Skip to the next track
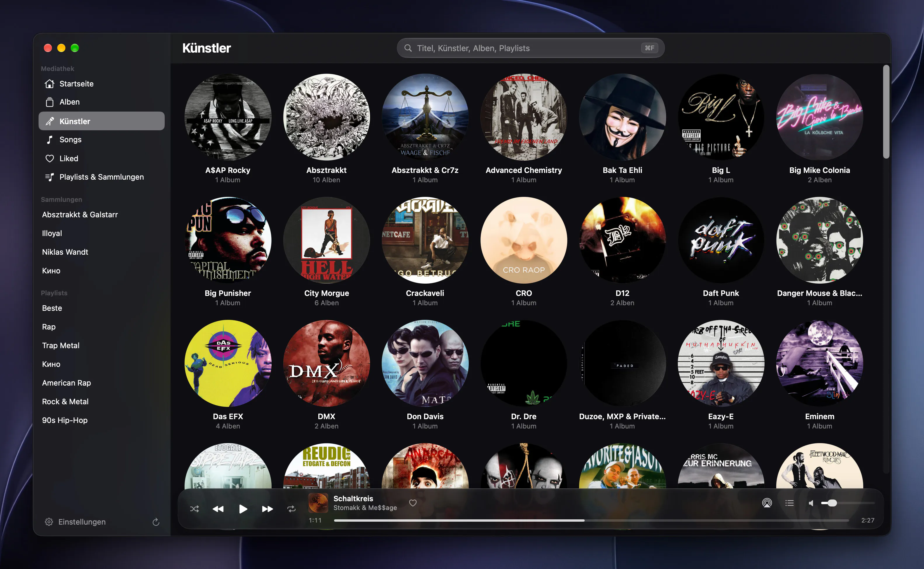This screenshot has width=924, height=569. [x=267, y=509]
